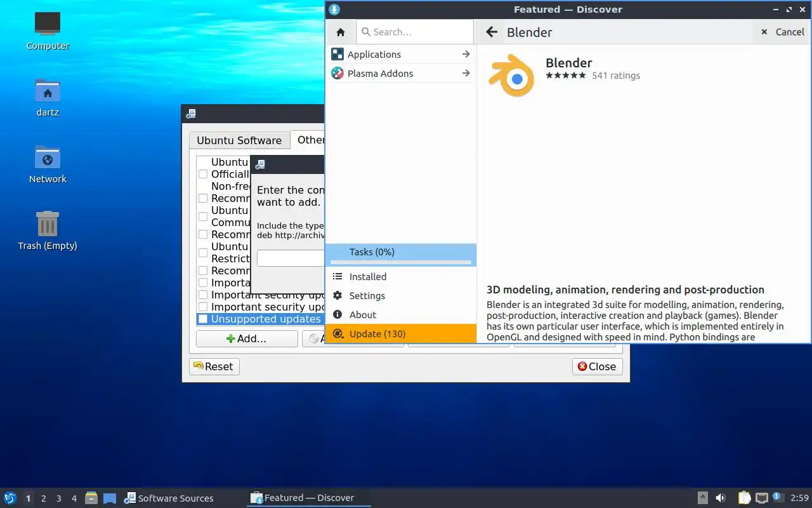Screen dimensions: 812x508
Task: Click the Tasks progress bar
Action: pos(400,262)
